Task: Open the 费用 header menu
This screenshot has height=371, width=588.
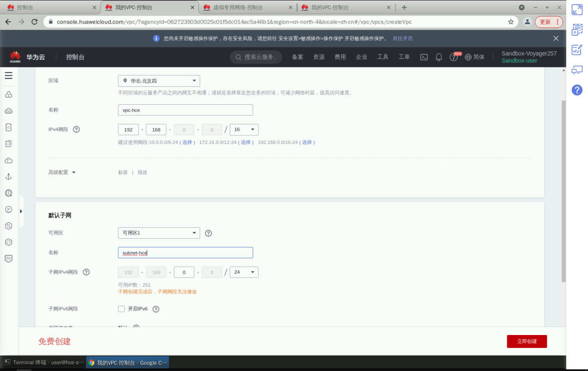Action: click(340, 57)
